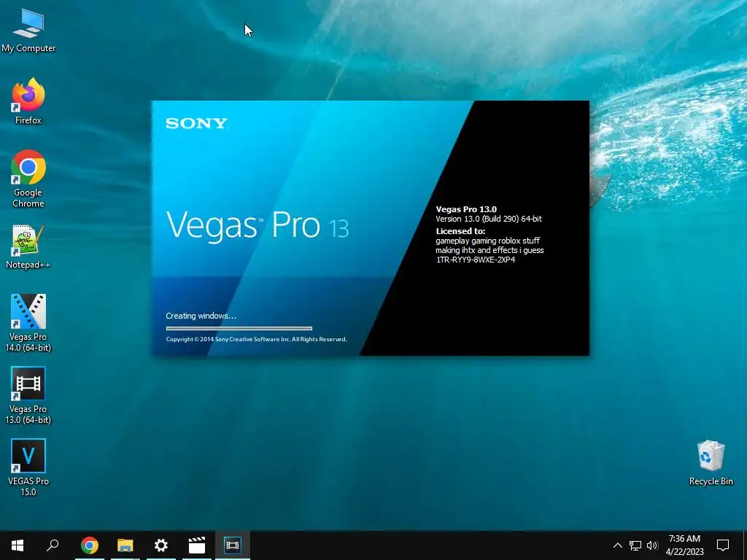
Task: Click the 'Licensed to:' label
Action: tap(461, 231)
